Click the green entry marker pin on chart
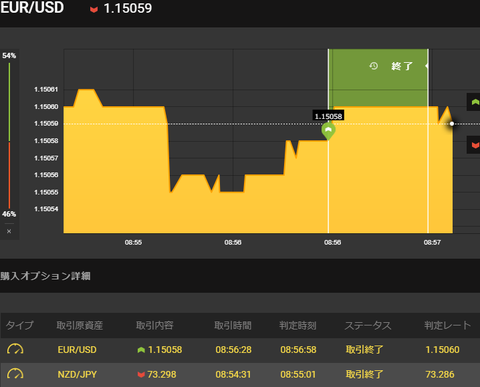 pyautogui.click(x=328, y=131)
